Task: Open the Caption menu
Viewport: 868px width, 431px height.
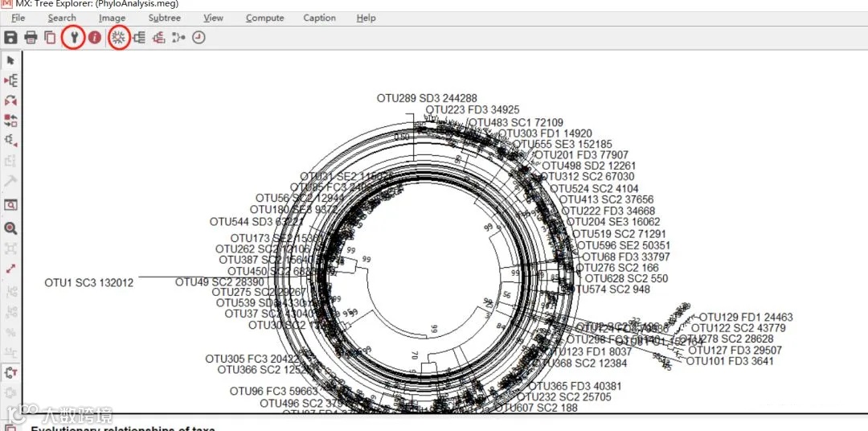Action: tap(319, 18)
